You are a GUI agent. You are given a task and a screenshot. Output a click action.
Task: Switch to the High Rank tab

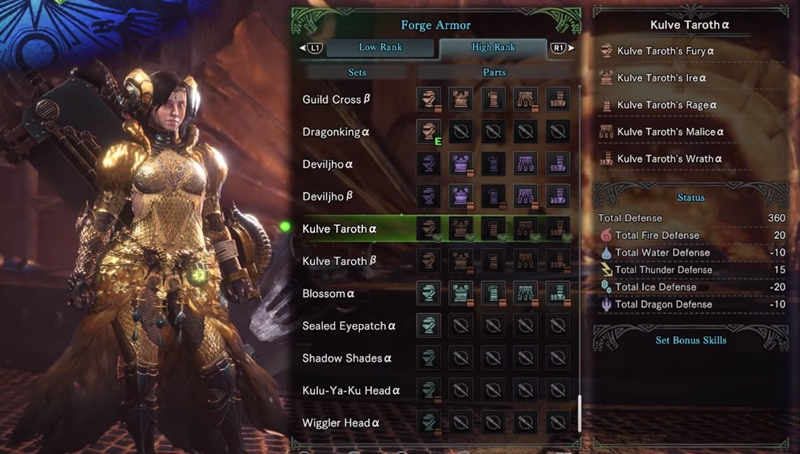[493, 47]
